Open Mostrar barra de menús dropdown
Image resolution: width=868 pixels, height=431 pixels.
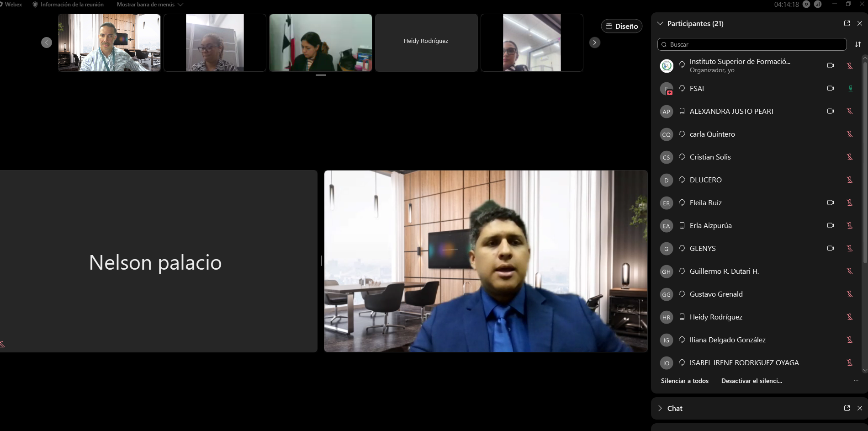click(x=150, y=5)
